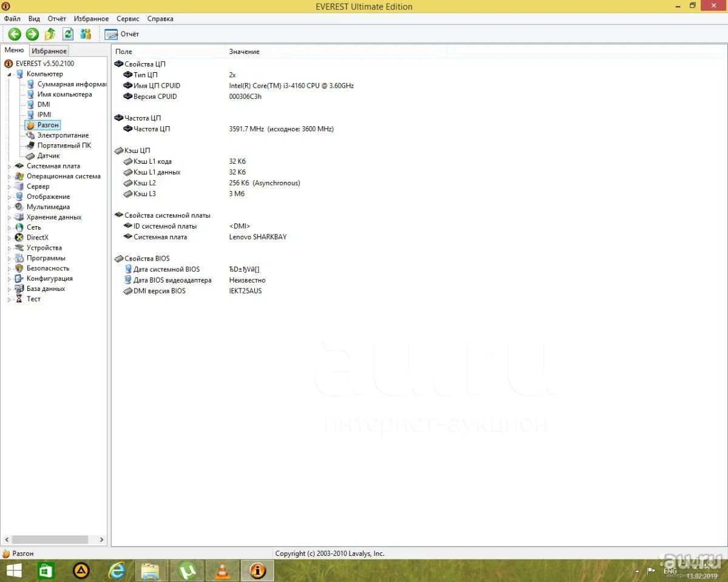Click the users toolbar icon
Image resolution: width=728 pixels, height=582 pixels.
coord(86,34)
